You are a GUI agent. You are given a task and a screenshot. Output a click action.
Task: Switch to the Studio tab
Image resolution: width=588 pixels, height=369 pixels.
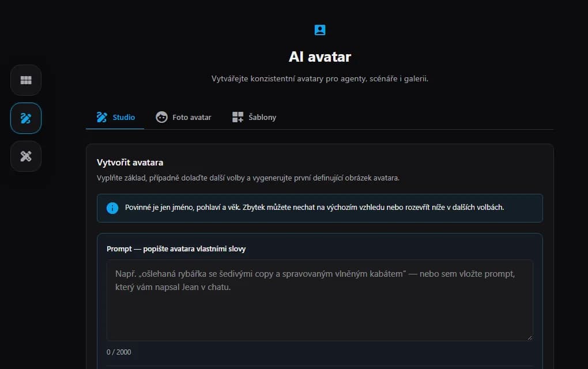[115, 118]
